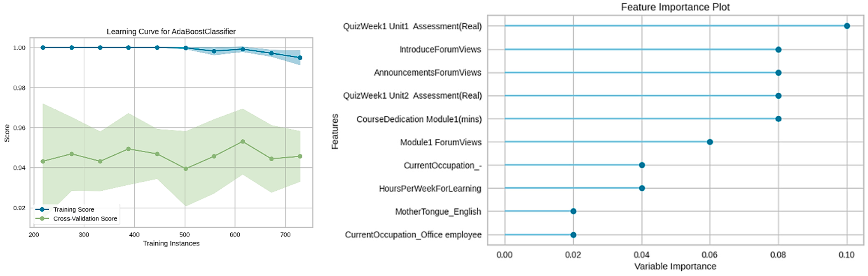Click the MotherTongue_English importance dot
Screen dimensions: 868x276
pos(573,211)
